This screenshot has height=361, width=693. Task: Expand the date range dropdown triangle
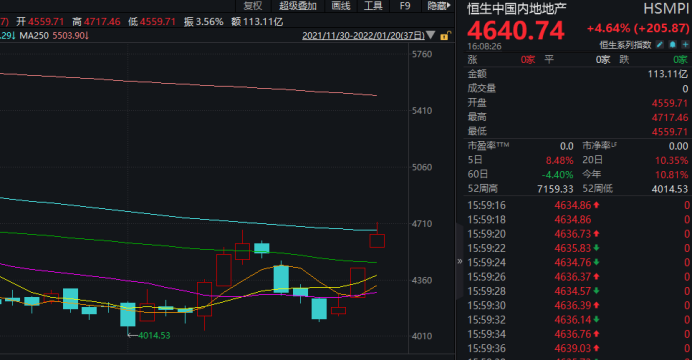point(430,35)
